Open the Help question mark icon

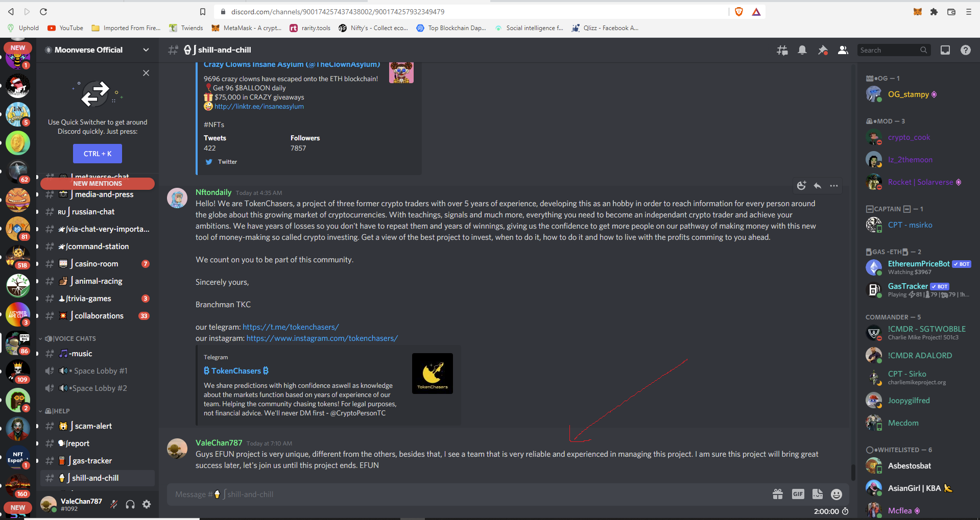pyautogui.click(x=966, y=50)
